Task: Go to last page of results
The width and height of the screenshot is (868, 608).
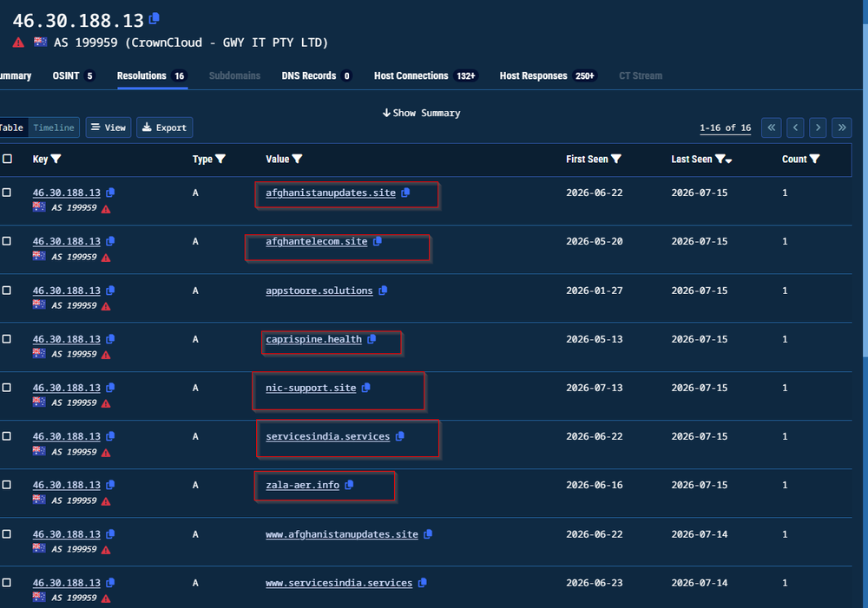Action: tap(841, 127)
